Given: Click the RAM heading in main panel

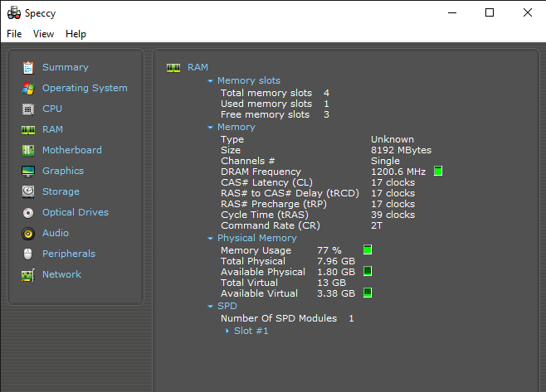Looking at the screenshot, I should pos(197,67).
